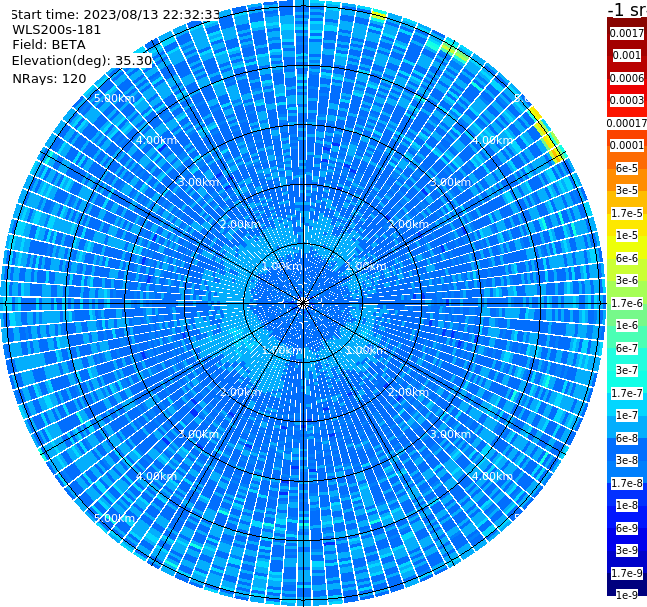Click the 3e-6 colorbar label

(627, 280)
